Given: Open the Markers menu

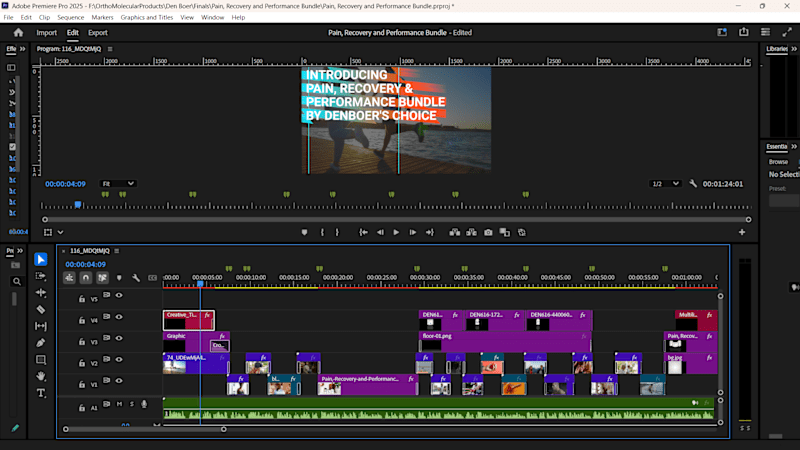Looking at the screenshot, I should (102, 17).
